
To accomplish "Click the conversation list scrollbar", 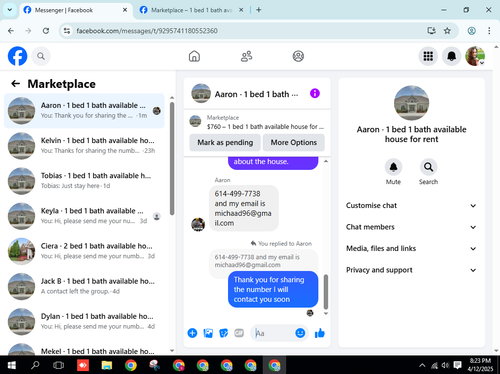I will [172, 158].
